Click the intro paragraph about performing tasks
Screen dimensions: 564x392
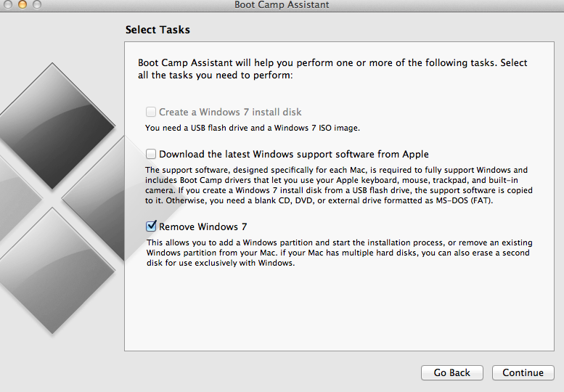coord(332,69)
